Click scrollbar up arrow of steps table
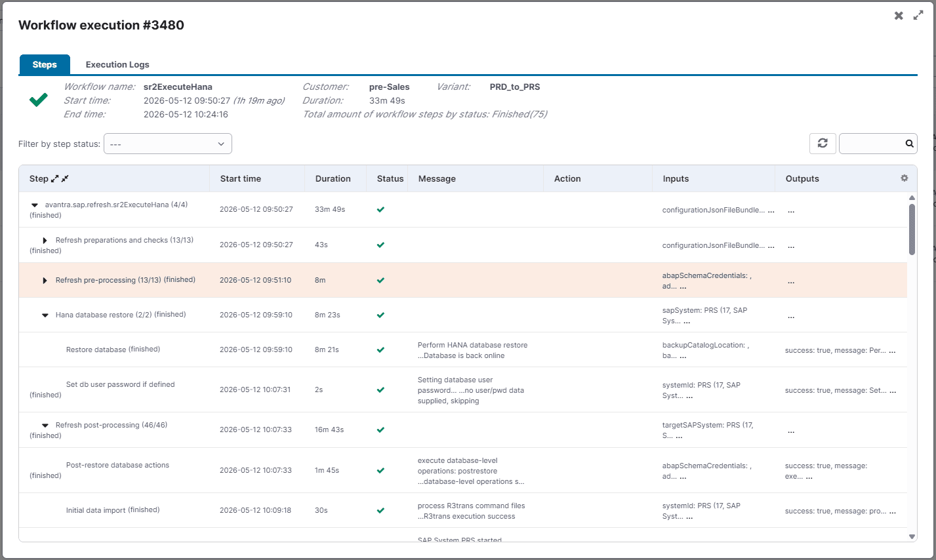This screenshot has height=560, width=936. pyautogui.click(x=912, y=197)
